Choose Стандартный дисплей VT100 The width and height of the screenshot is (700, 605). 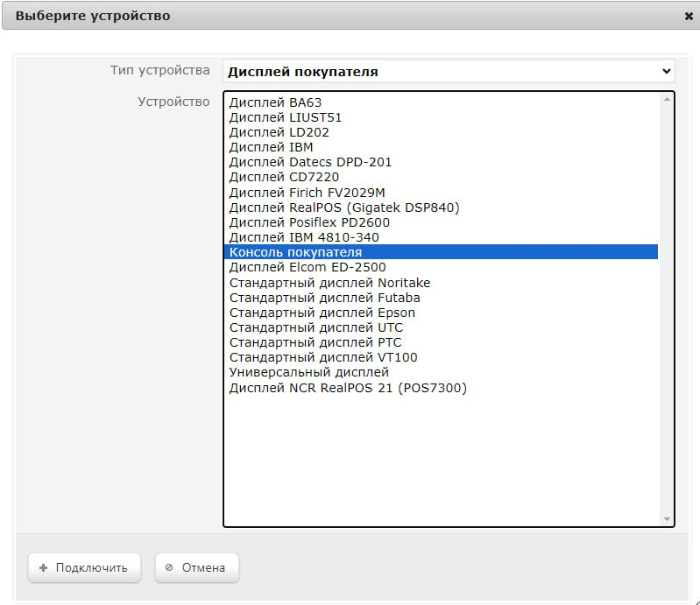(441, 357)
